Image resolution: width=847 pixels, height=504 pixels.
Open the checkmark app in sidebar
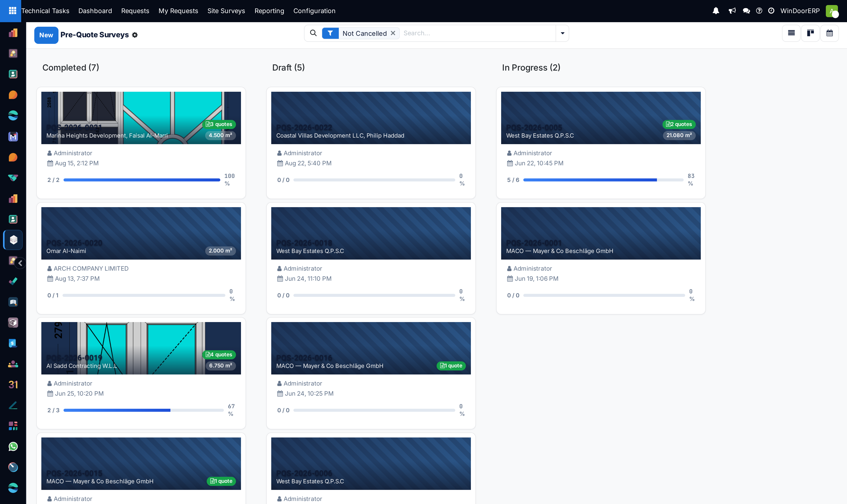pos(13,281)
